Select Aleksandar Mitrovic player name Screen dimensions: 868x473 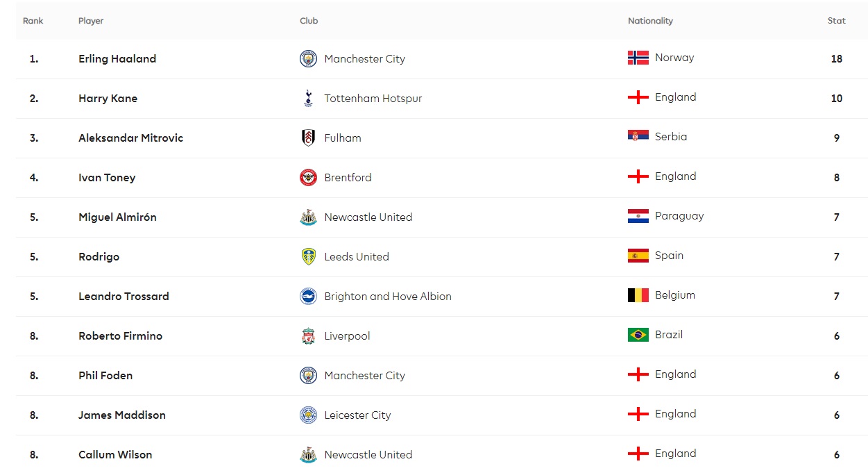click(x=130, y=138)
